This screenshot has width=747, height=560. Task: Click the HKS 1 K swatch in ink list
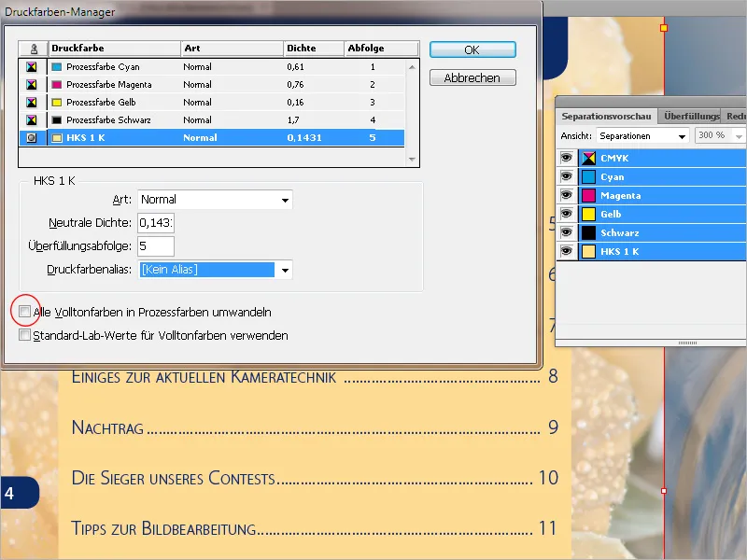click(57, 137)
